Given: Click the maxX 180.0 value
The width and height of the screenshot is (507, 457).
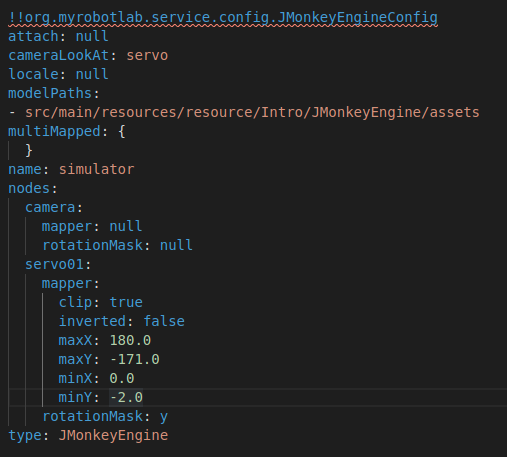Looking at the screenshot, I should (x=130, y=340).
